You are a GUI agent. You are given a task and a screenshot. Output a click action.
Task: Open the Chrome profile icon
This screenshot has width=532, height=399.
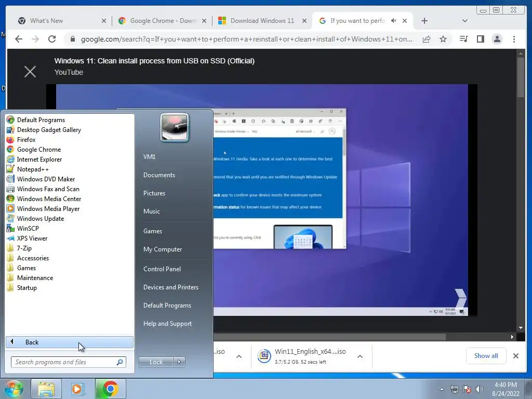click(497, 39)
